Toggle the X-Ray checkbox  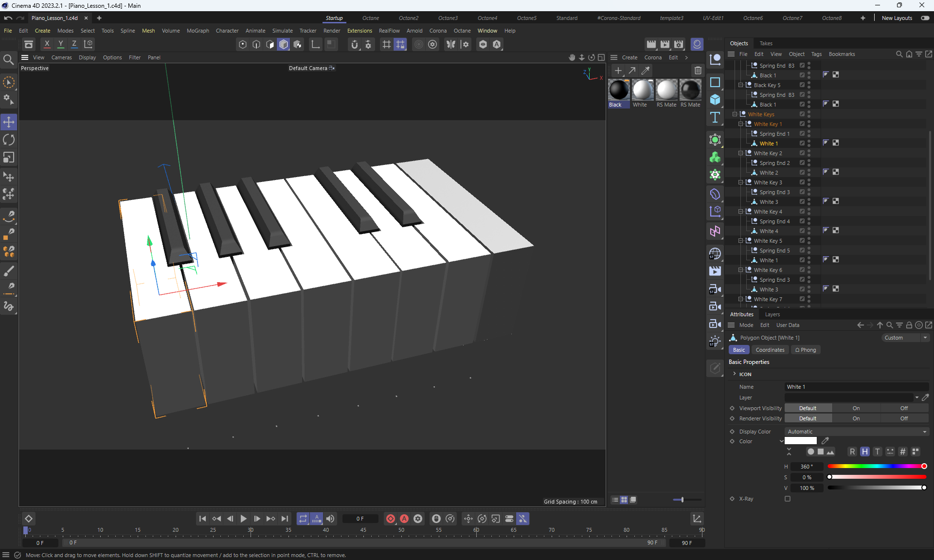click(788, 499)
